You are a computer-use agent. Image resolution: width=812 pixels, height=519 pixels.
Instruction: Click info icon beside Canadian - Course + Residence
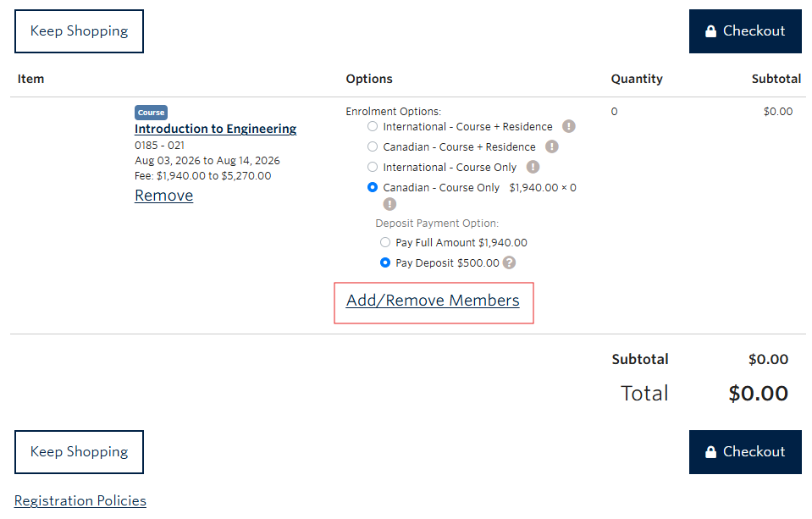[x=551, y=146]
